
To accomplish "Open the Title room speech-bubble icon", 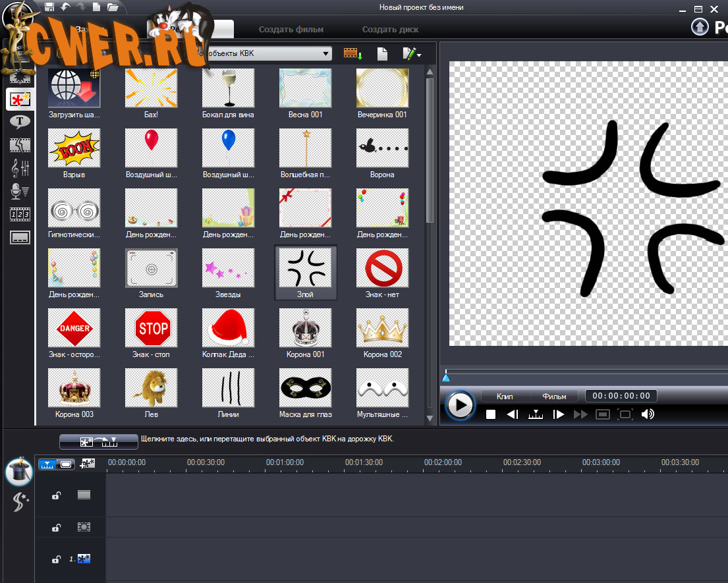I will (20, 122).
